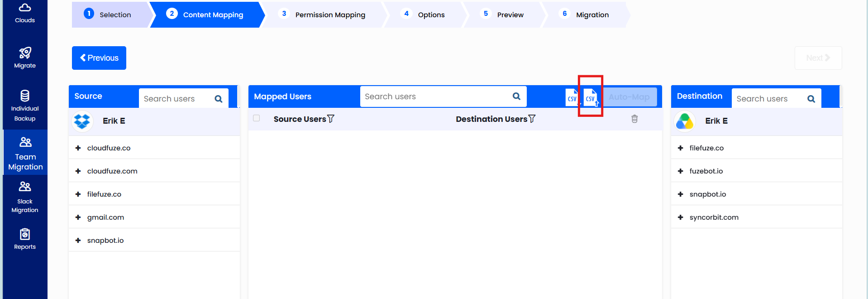
Task: Go to step 4 Options
Action: coord(424,14)
